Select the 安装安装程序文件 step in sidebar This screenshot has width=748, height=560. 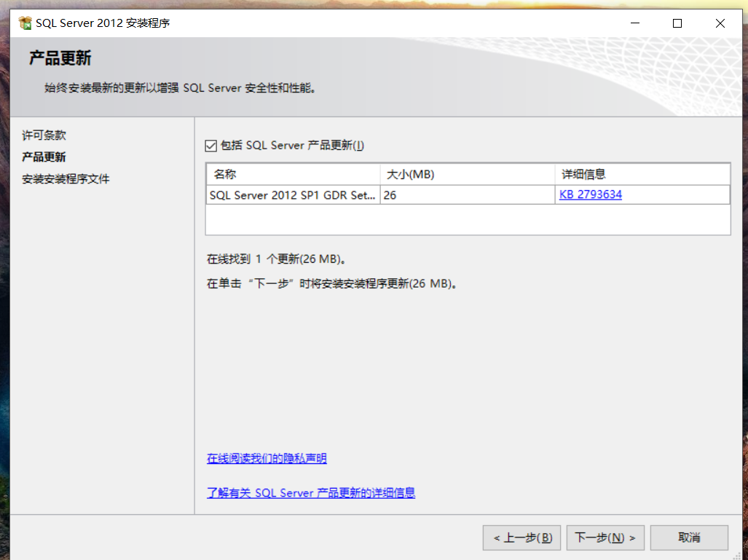point(66,179)
